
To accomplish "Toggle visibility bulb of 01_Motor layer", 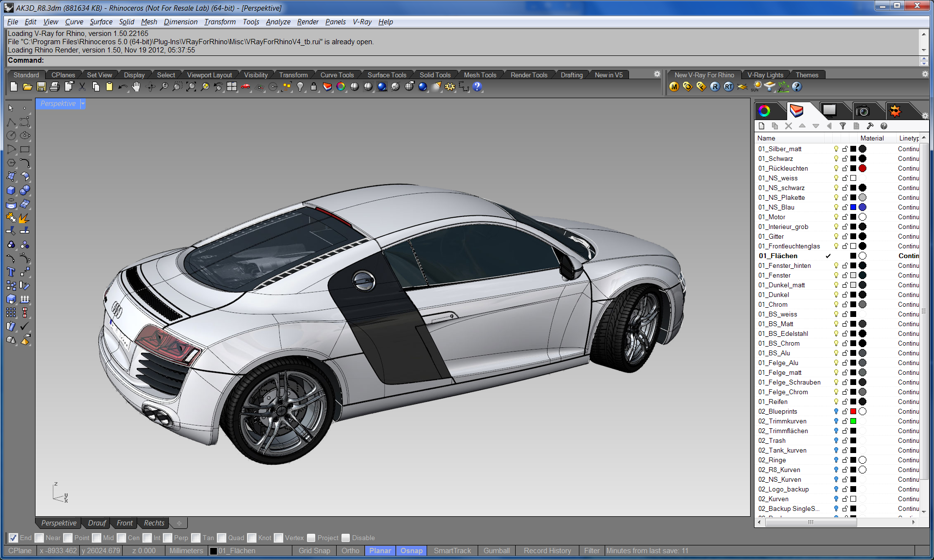I will point(836,217).
